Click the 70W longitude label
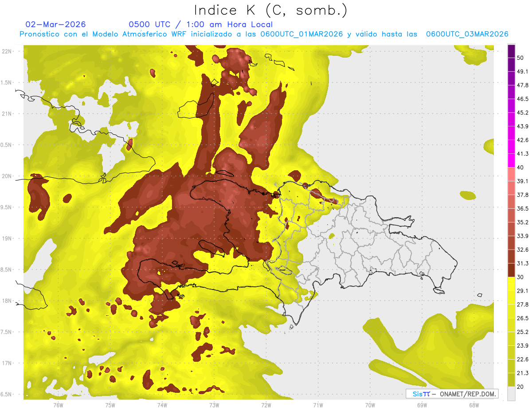This screenshot has height=411, width=532. 370,405
